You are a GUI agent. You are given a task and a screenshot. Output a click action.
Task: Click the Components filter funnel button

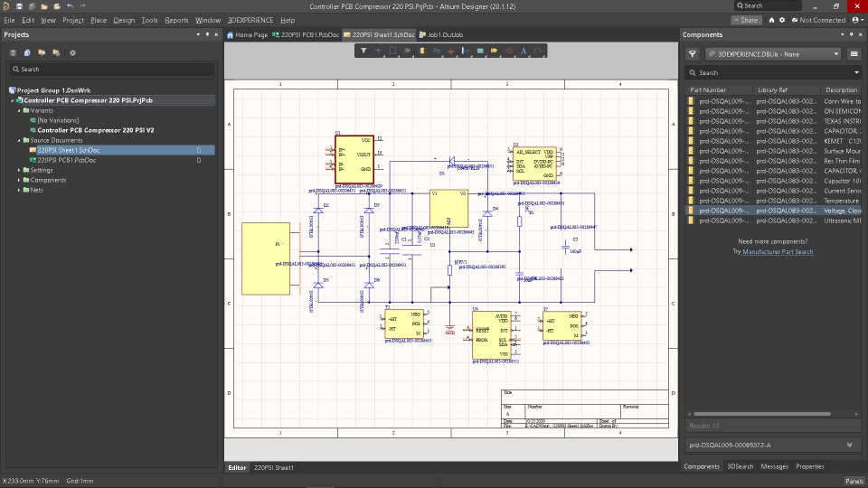693,54
